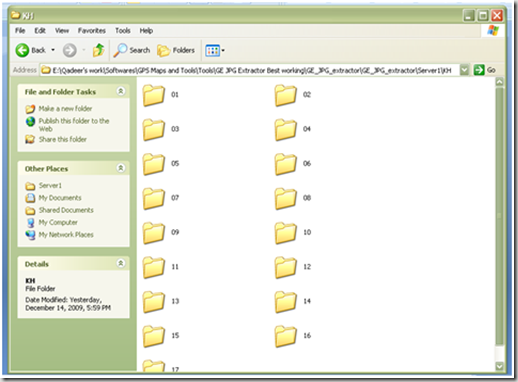
Task: Open the Views button dropdown
Action: click(x=215, y=51)
